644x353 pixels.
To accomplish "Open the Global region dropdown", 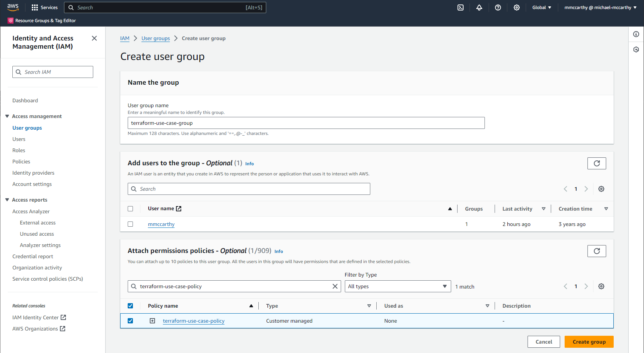I will click(542, 7).
